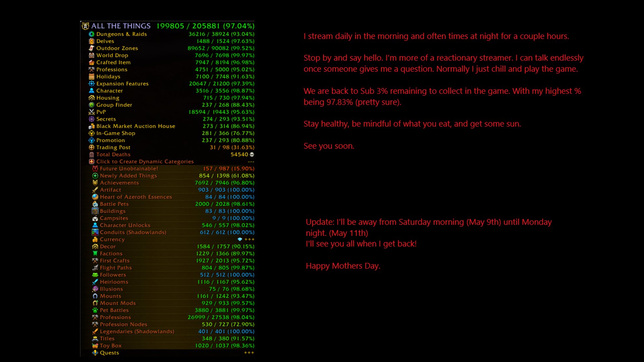Expand the Quests row plus signs
Image resolution: width=644 pixels, height=362 pixels.
point(249,353)
